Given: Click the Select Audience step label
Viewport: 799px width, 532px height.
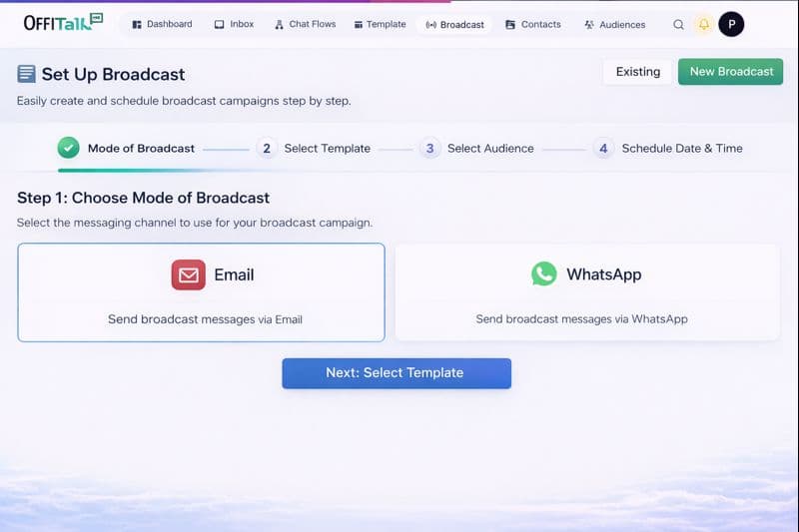Looking at the screenshot, I should pos(490,148).
